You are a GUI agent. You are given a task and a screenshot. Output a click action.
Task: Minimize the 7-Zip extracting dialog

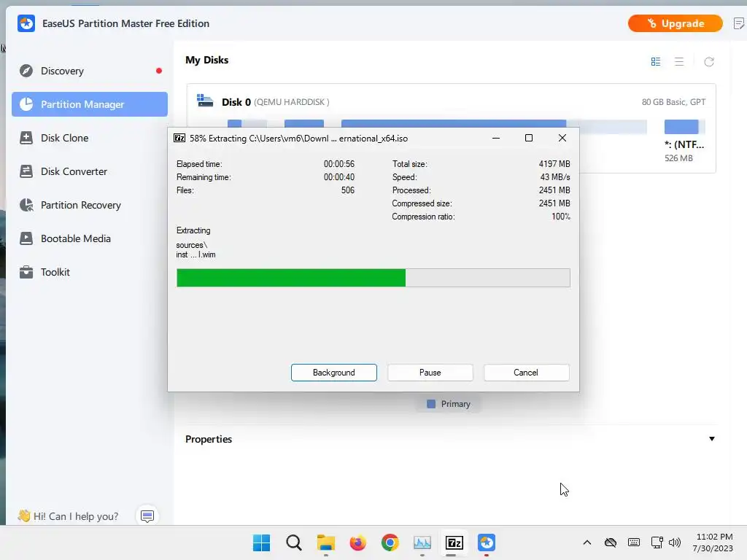pyautogui.click(x=496, y=138)
